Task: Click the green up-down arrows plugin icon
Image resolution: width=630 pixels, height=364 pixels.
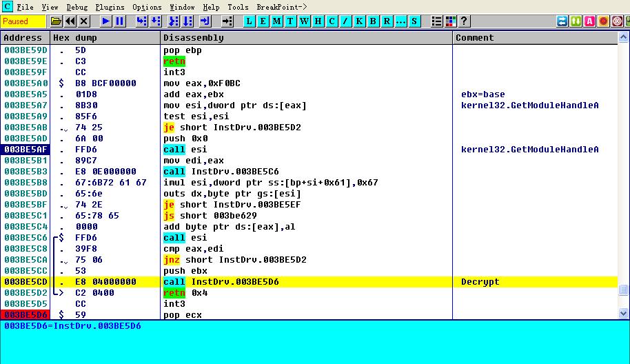Action: (576, 21)
